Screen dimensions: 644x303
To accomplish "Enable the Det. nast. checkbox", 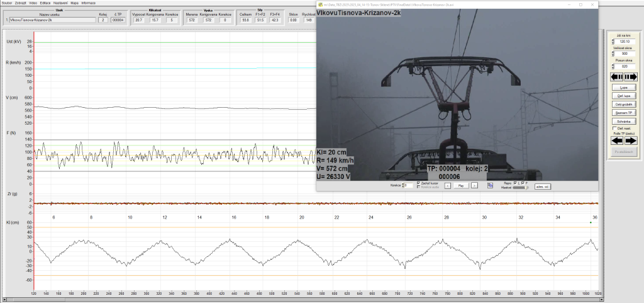I will click(614, 128).
